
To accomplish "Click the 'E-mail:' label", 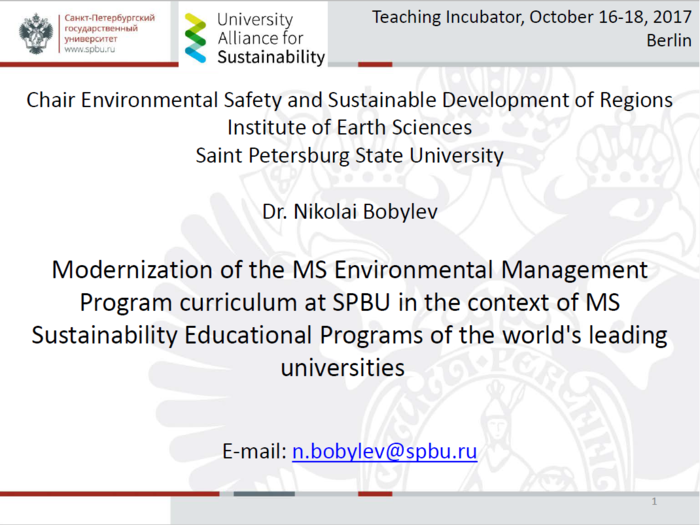I will pos(254,451).
